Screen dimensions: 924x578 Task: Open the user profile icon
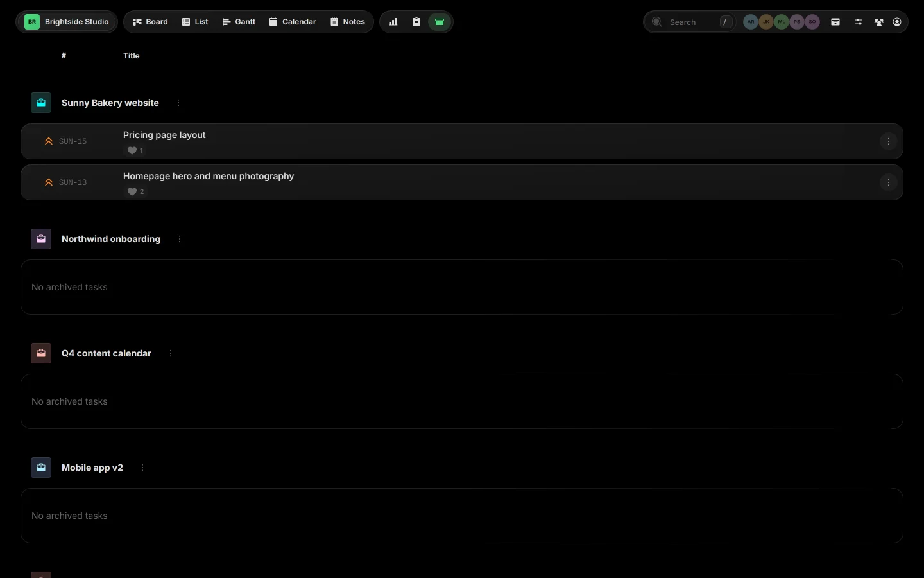point(897,22)
